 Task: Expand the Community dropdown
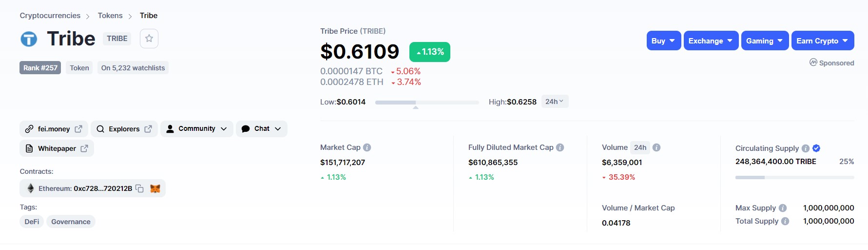pyautogui.click(x=197, y=129)
